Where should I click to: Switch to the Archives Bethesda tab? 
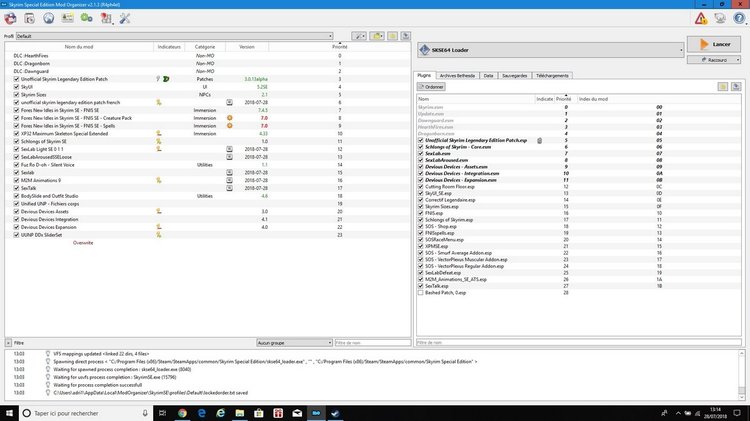coord(457,76)
